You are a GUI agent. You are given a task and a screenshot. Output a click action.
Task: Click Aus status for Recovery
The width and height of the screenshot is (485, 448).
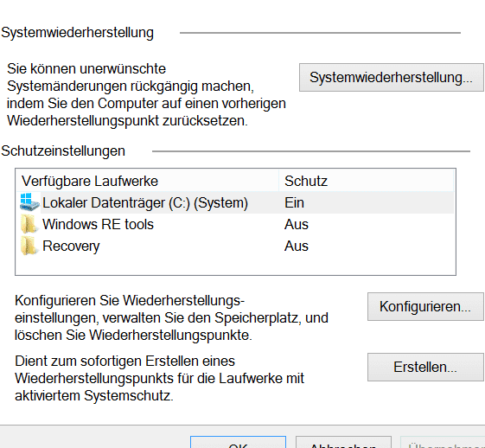click(x=297, y=246)
